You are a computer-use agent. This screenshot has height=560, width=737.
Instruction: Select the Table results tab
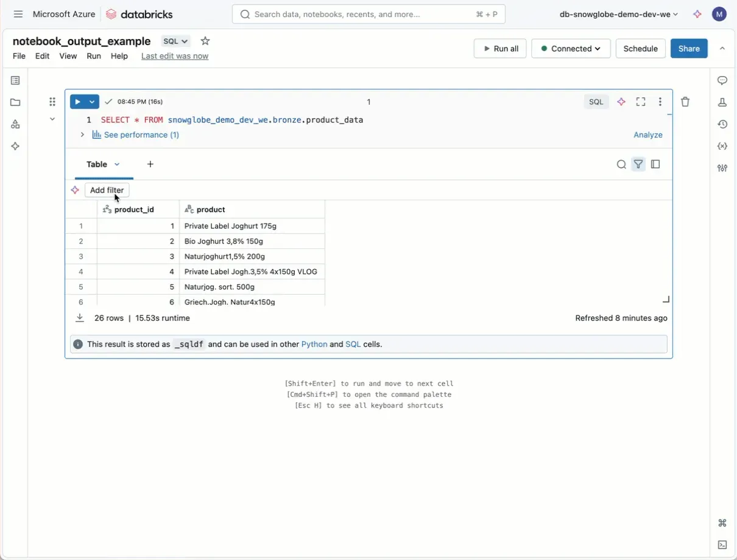pos(97,164)
